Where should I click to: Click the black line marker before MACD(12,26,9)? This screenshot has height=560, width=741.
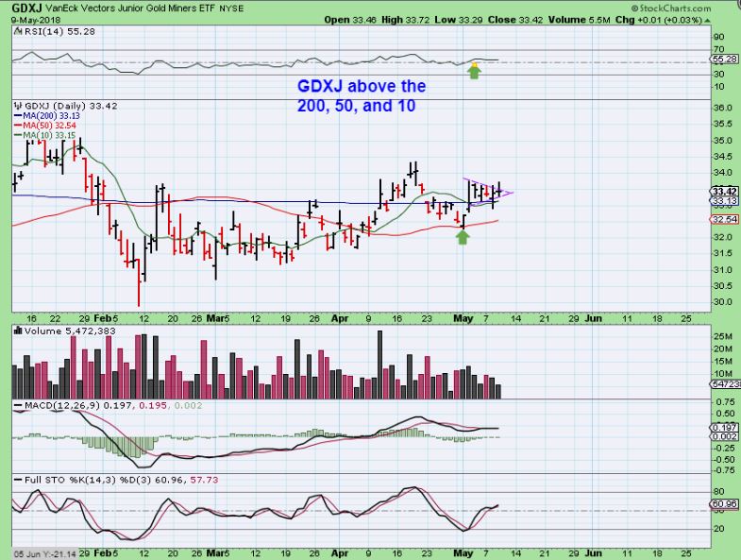coord(19,406)
